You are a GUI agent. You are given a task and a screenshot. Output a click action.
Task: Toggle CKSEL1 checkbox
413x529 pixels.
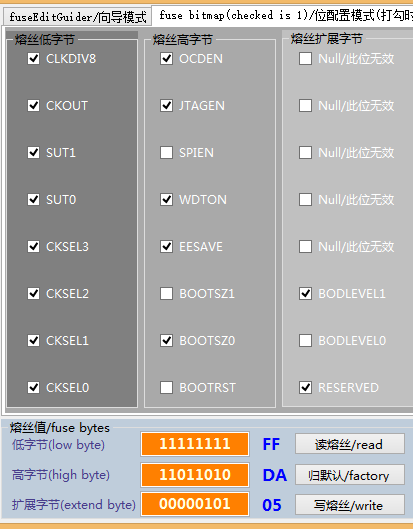(x=33, y=340)
